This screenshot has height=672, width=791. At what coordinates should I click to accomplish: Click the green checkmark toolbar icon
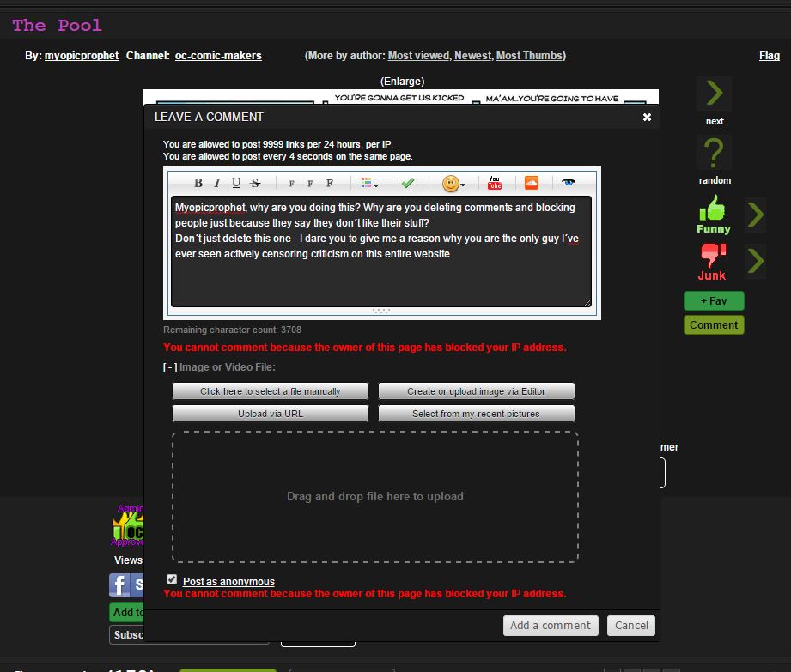point(408,183)
